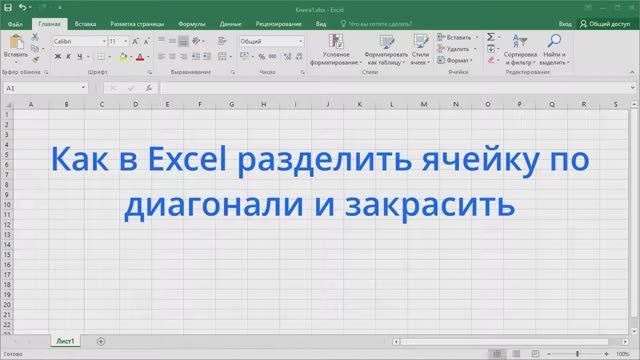This screenshot has height=360, width=640.
Task: Click Удалить in the Ячейки group
Action: [456, 49]
